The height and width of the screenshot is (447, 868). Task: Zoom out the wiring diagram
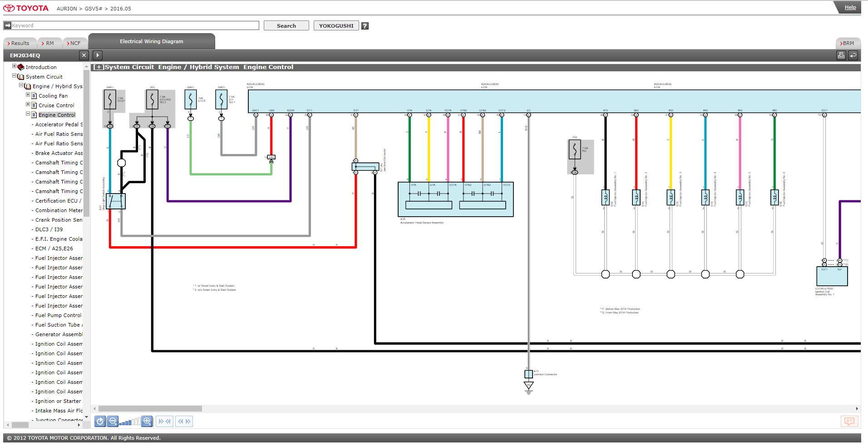click(x=113, y=421)
